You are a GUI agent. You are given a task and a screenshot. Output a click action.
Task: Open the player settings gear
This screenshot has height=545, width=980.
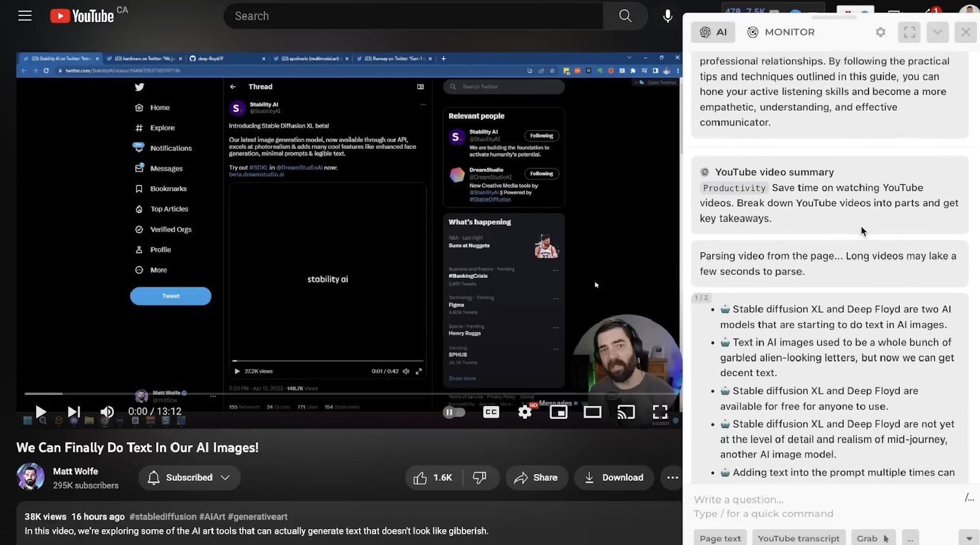click(525, 412)
